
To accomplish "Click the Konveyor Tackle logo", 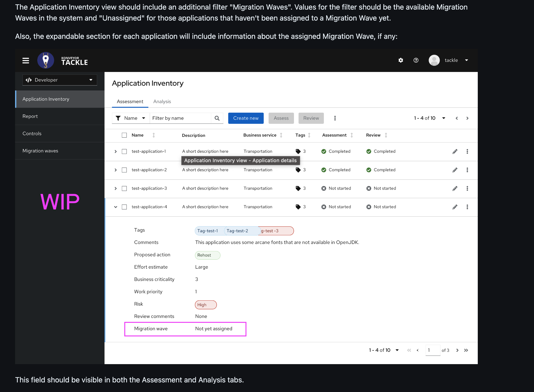I will [x=45, y=60].
